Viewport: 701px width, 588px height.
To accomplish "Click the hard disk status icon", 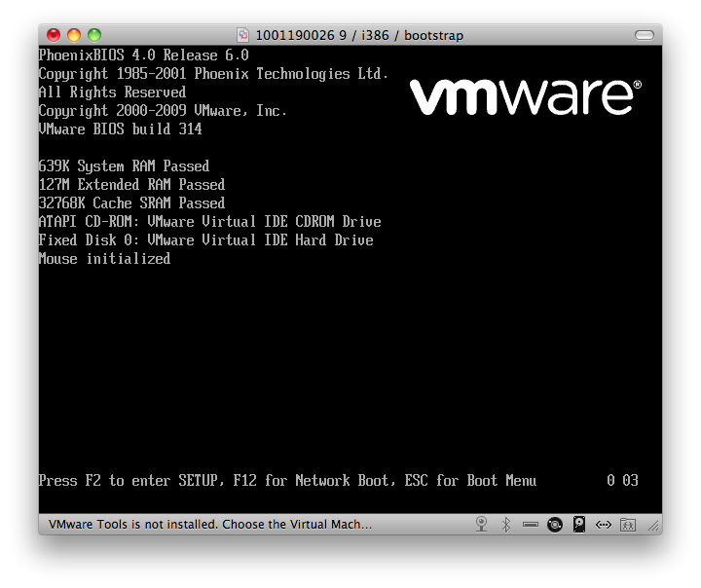I will pos(579,524).
